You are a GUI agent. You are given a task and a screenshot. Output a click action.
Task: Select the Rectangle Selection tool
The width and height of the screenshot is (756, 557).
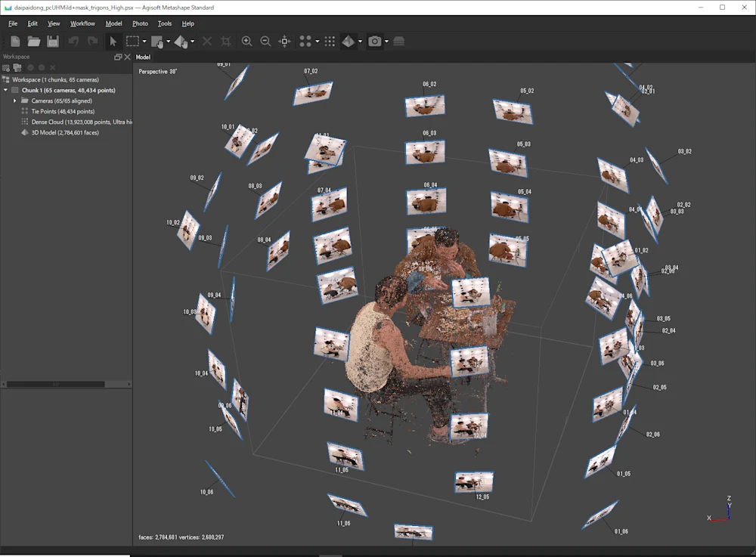tap(132, 42)
